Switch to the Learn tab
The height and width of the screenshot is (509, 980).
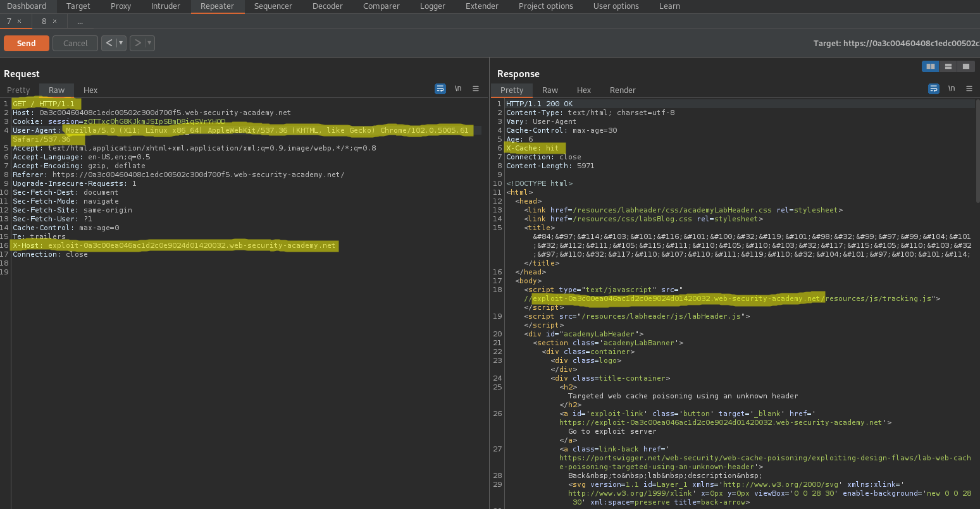pos(670,6)
